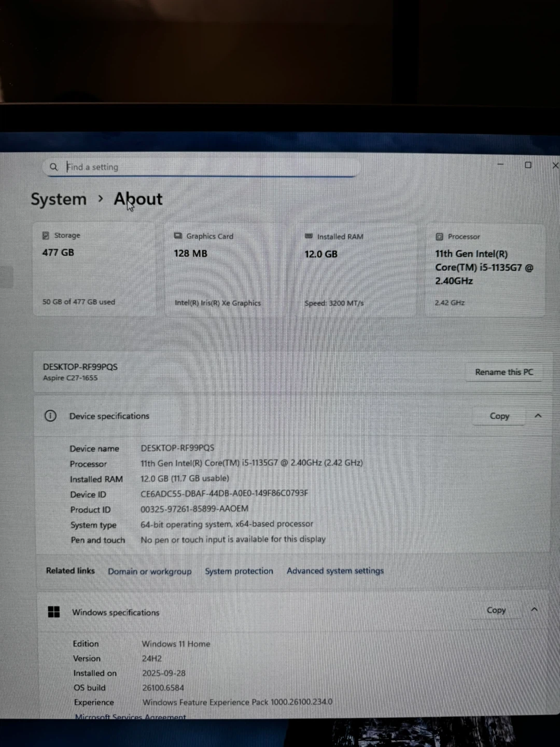Viewport: 560px width, 747px height.
Task: Click the Installed RAM chip icon
Action: 309,237
